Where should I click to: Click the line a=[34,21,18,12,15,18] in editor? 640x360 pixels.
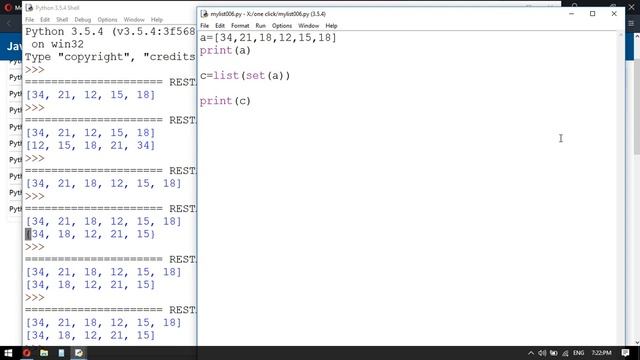[x=268, y=38]
